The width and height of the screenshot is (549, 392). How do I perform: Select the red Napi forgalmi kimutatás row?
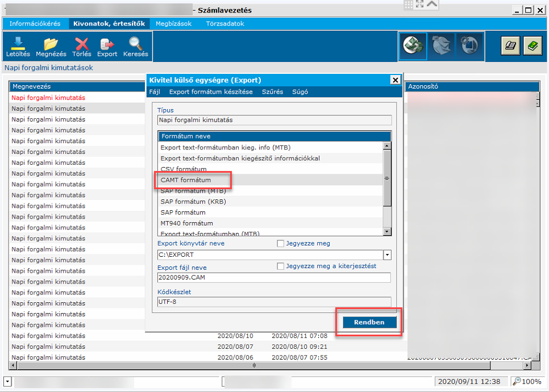point(77,98)
